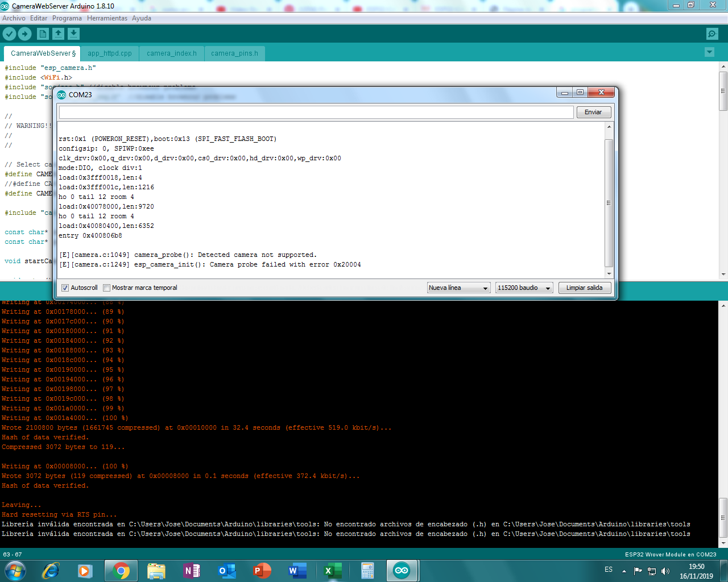This screenshot has width=728, height=582.
Task: Click the '#include <WiFi.h>' code line
Action: 39,77
